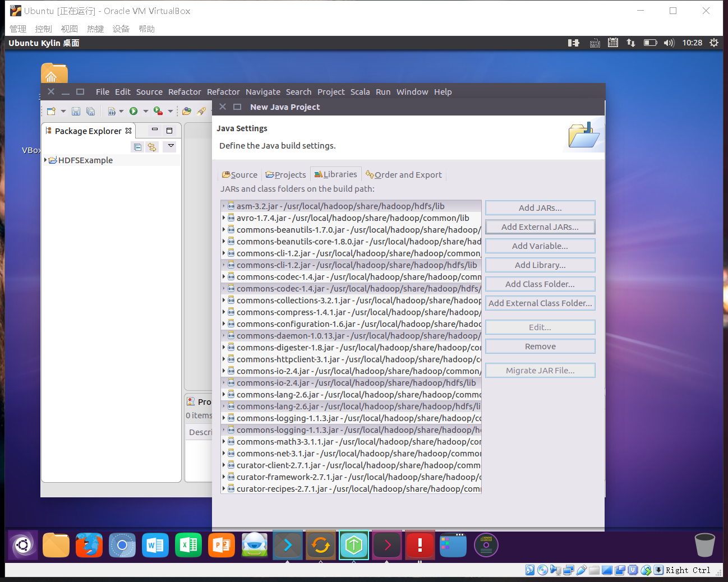Select the curator-recipes-2.7.1.jar row
The height and width of the screenshot is (582, 728).
click(351, 489)
